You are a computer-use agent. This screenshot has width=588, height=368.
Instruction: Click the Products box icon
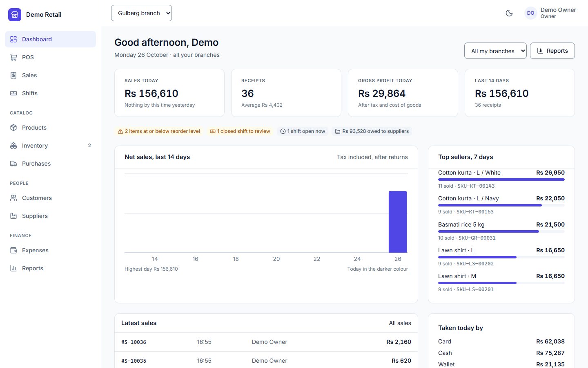coord(13,128)
